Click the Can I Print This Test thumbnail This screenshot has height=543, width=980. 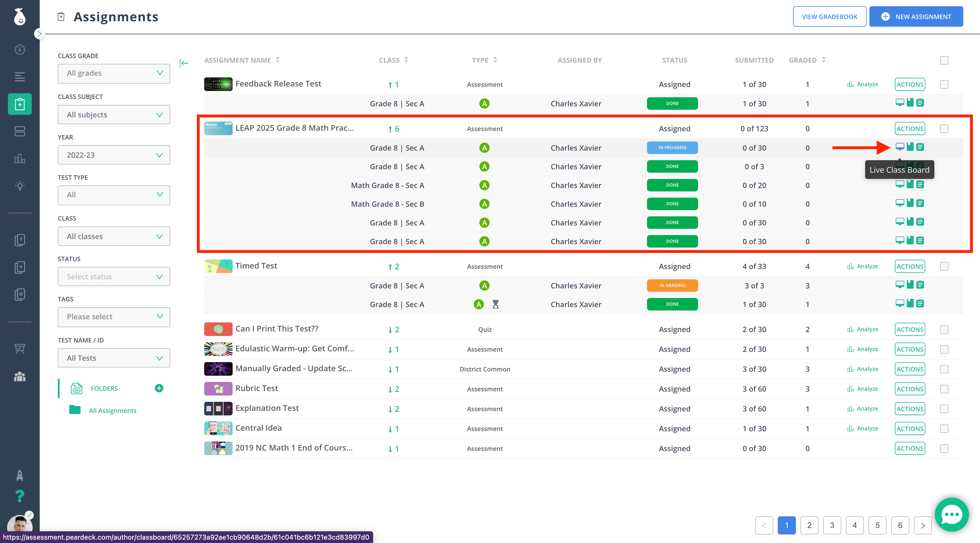(x=218, y=329)
